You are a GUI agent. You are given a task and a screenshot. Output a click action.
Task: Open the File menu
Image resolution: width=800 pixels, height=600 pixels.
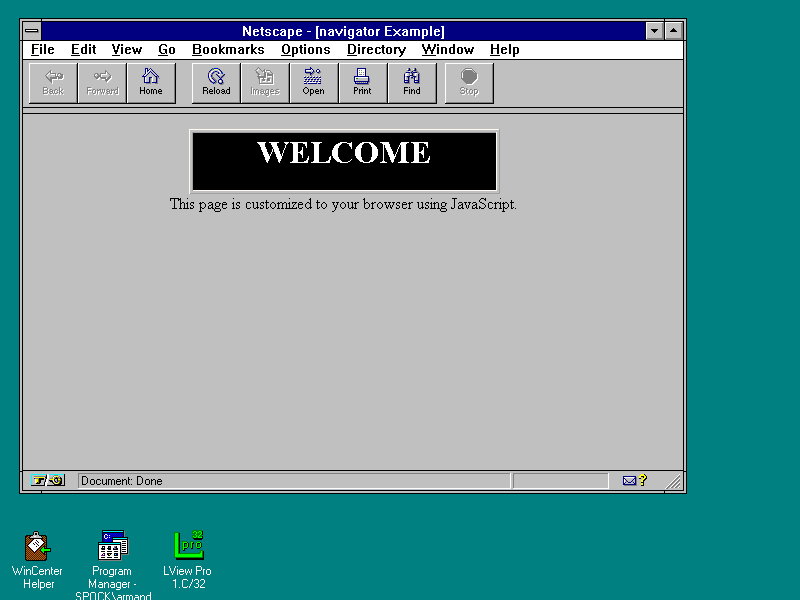(42, 49)
